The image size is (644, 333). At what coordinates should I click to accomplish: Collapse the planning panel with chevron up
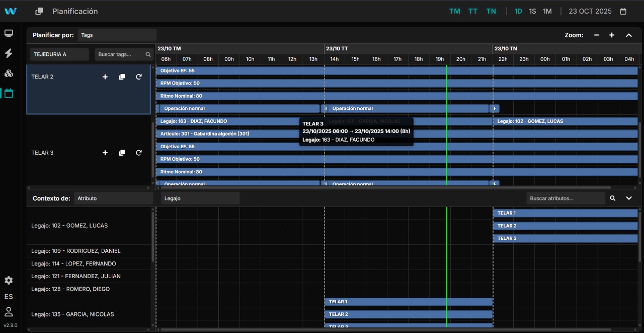[x=629, y=35]
